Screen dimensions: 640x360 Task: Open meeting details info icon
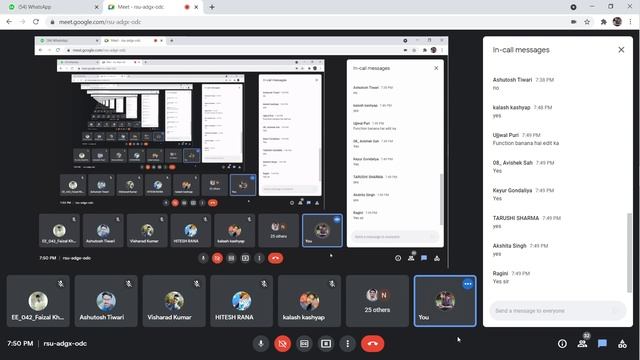pyautogui.click(x=562, y=344)
